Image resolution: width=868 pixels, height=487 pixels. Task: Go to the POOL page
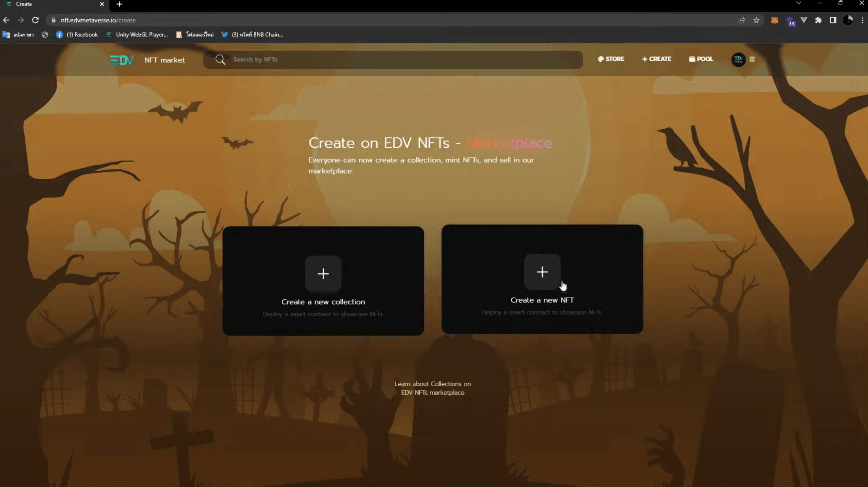click(x=701, y=59)
